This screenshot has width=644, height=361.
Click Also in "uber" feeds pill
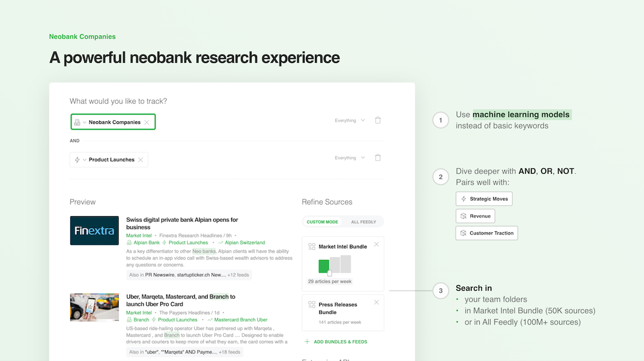pos(185,352)
